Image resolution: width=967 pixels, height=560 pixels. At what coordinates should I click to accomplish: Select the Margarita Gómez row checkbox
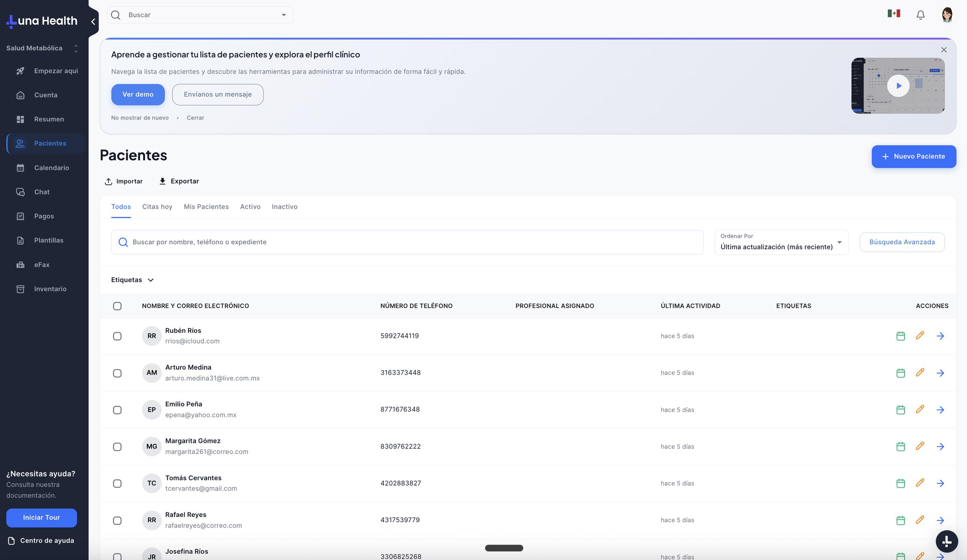tap(117, 447)
